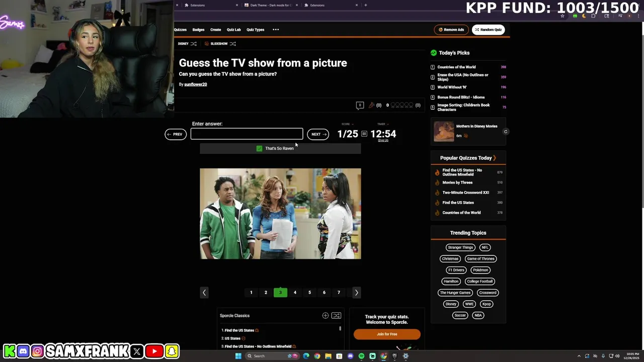Open Popular Quizzes Today chevron
644x362 pixels.
pyautogui.click(x=495, y=158)
